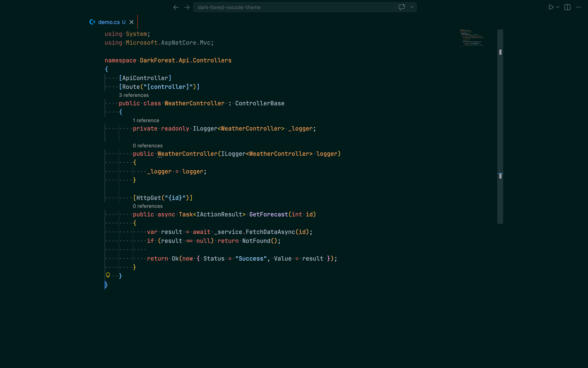Open 0 references above the WeatherController constructor
This screenshot has height=368, width=588.
(x=148, y=146)
